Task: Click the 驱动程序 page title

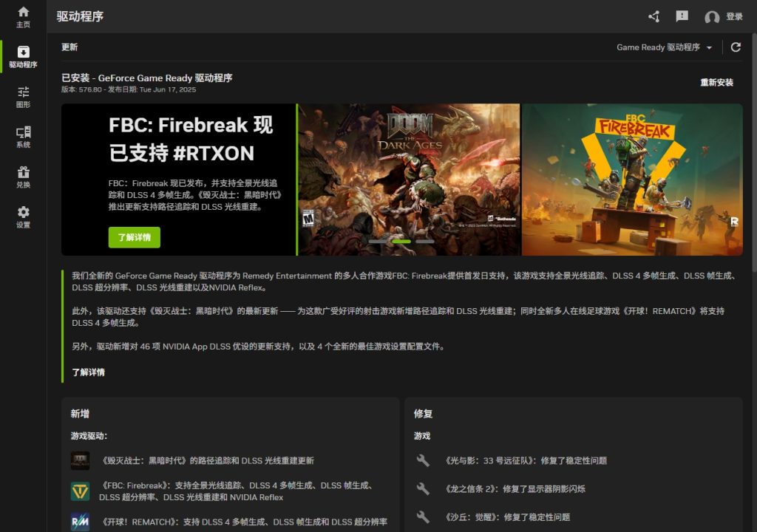Action: click(80, 17)
